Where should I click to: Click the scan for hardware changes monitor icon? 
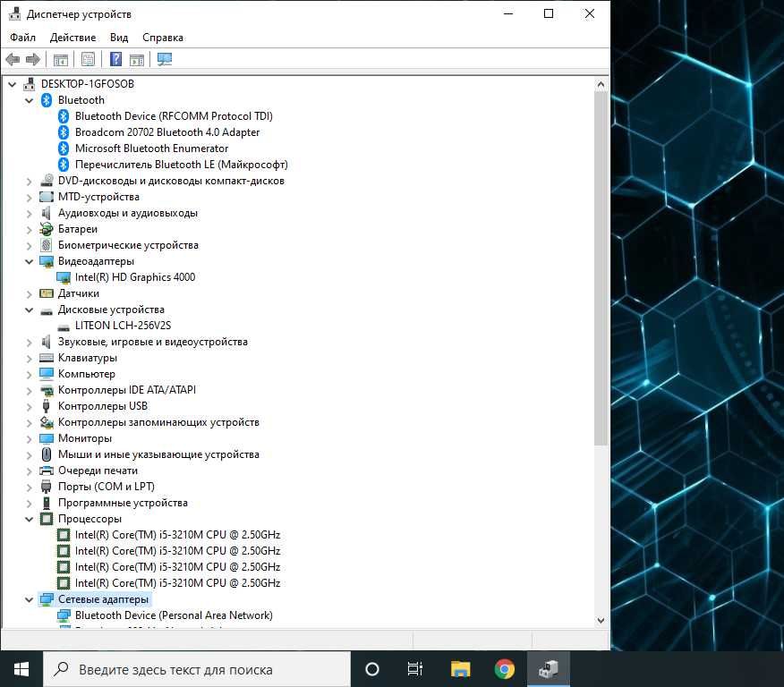point(165,59)
